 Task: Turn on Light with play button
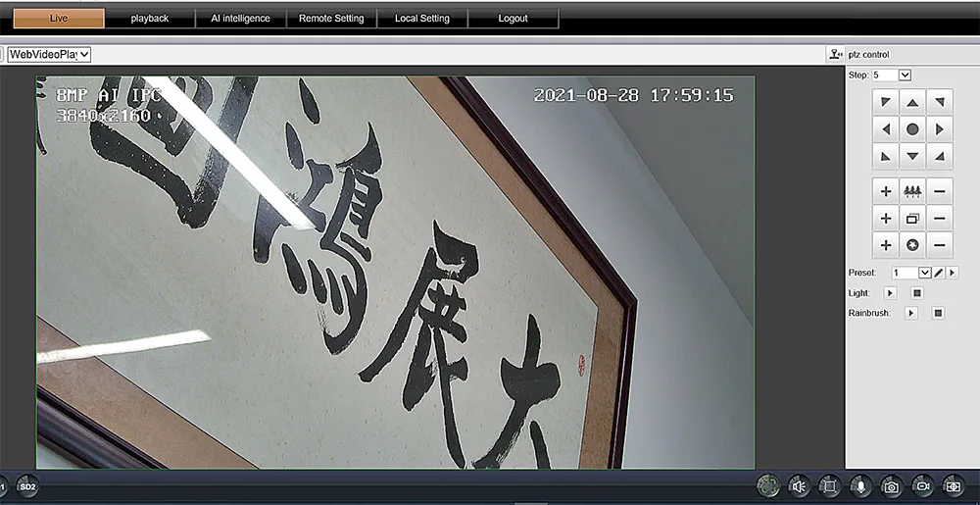(890, 292)
